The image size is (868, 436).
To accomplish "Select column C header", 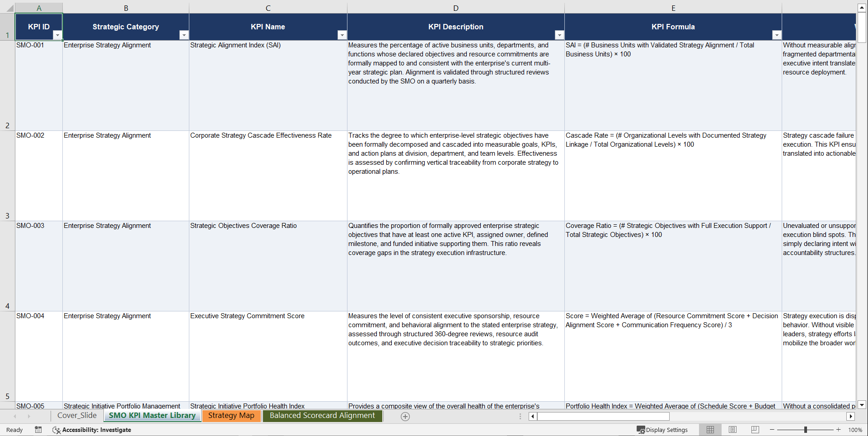I will coord(268,8).
